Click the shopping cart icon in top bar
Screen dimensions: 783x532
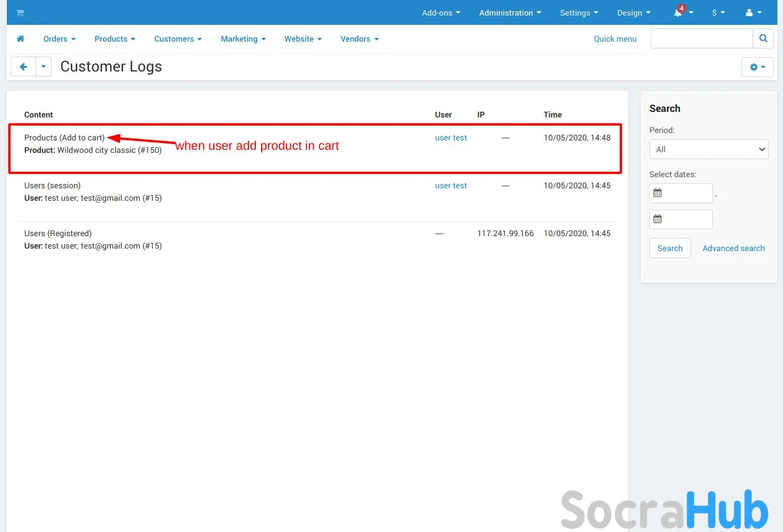[x=20, y=12]
